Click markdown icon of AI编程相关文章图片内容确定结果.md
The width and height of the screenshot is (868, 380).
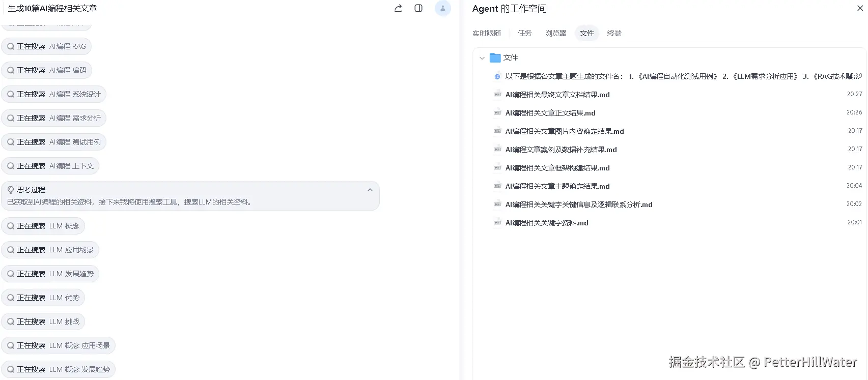(x=497, y=131)
